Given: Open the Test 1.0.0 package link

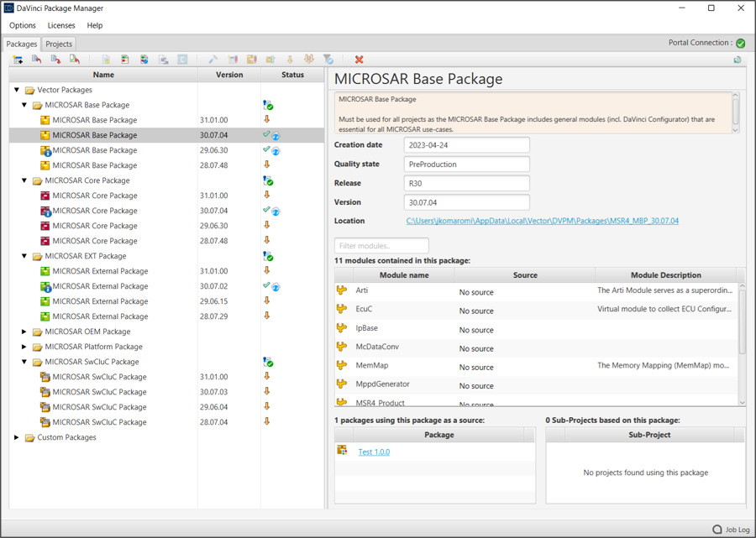Looking at the screenshot, I should [x=374, y=452].
